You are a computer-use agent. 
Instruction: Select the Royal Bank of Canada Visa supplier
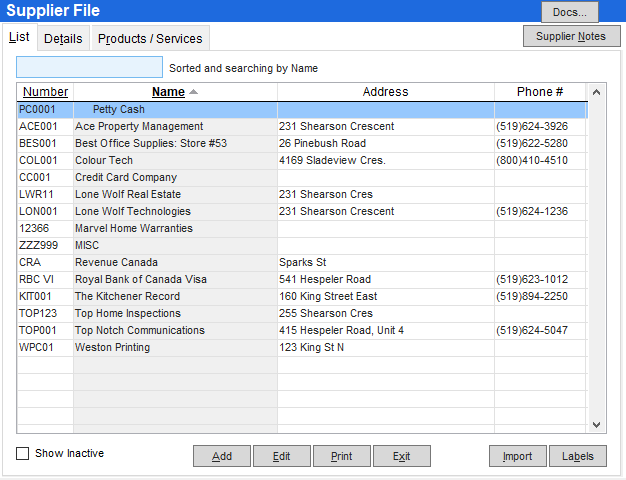coord(141,280)
